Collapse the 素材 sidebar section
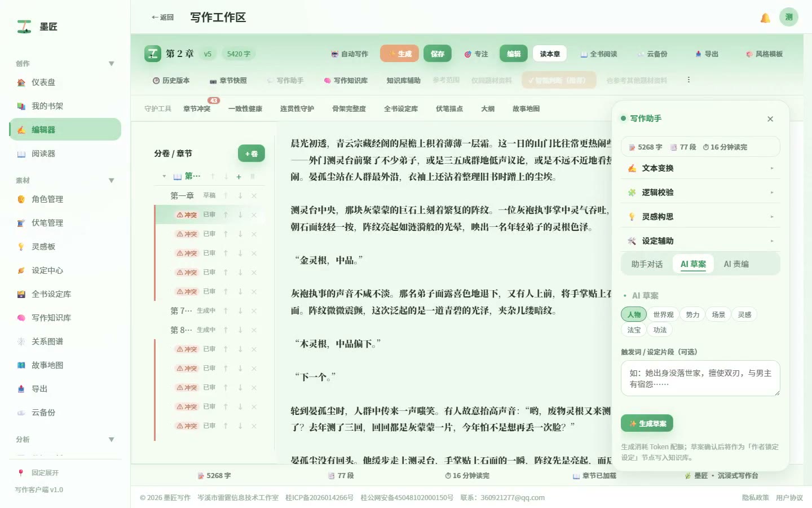The height and width of the screenshot is (508, 812). pos(111,181)
